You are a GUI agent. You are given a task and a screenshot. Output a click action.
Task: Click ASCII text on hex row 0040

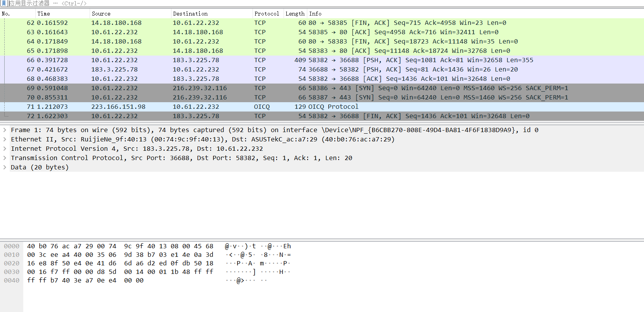click(x=246, y=281)
